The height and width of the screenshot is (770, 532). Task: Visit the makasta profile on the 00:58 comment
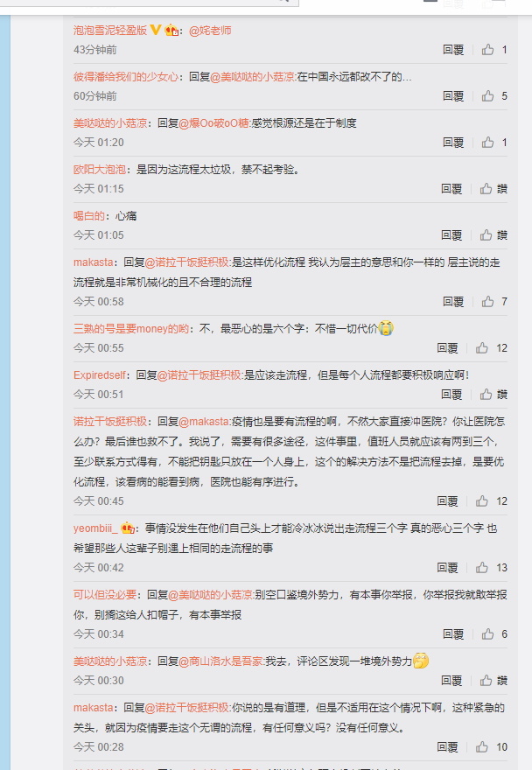click(93, 262)
